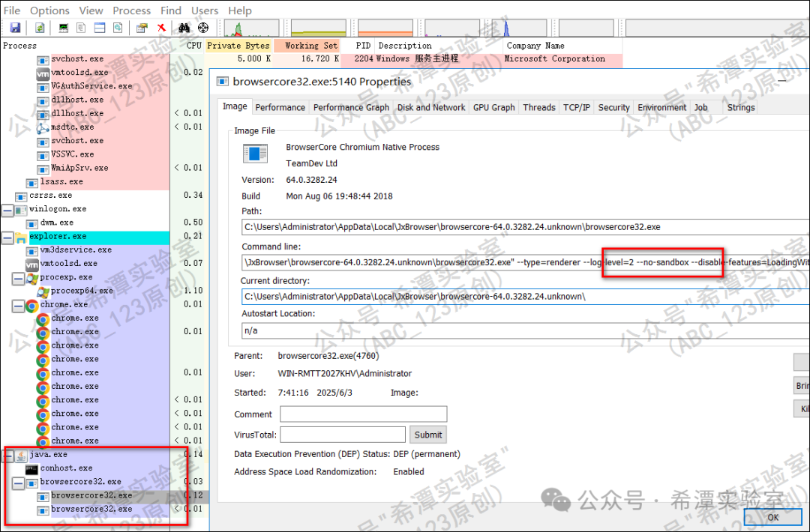This screenshot has height=532, width=810.
Task: Click the conhost.exe console icon
Action: click(32, 468)
